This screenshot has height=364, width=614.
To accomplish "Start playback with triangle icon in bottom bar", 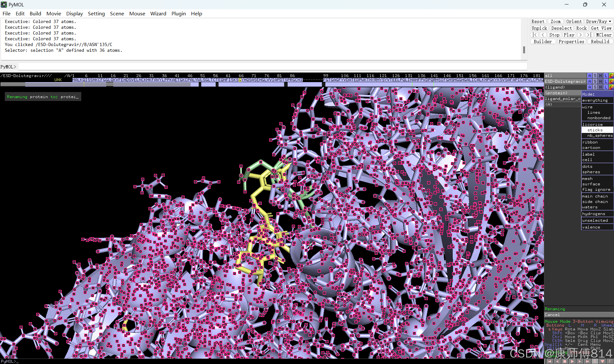I will (x=572, y=361).
